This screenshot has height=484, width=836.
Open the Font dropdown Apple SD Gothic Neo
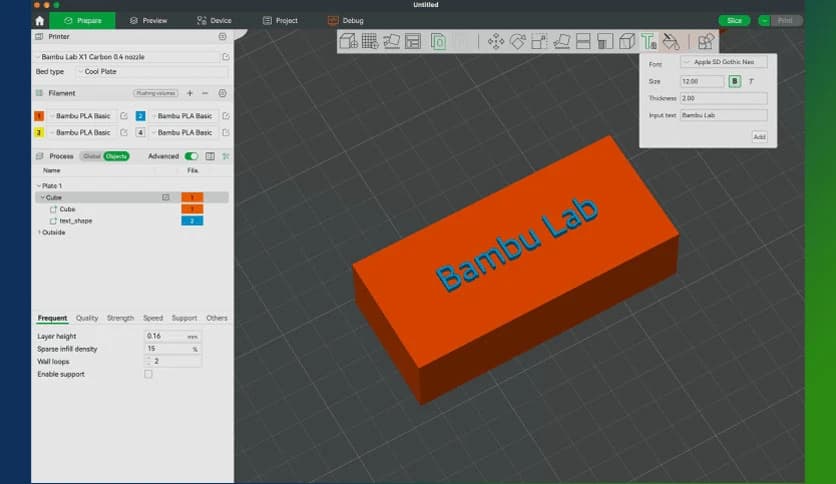pos(724,63)
